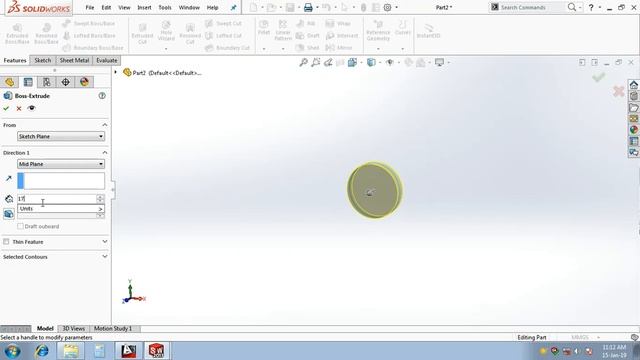Select the yellow disc extrude preview
Image resolution: width=640 pixels, height=360 pixels.
pyautogui.click(x=375, y=190)
